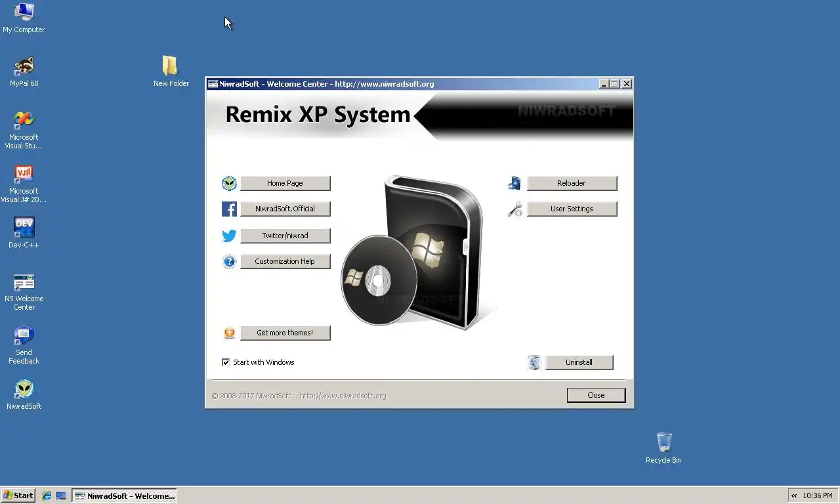Select the New Folder icon on desktop

click(170, 66)
